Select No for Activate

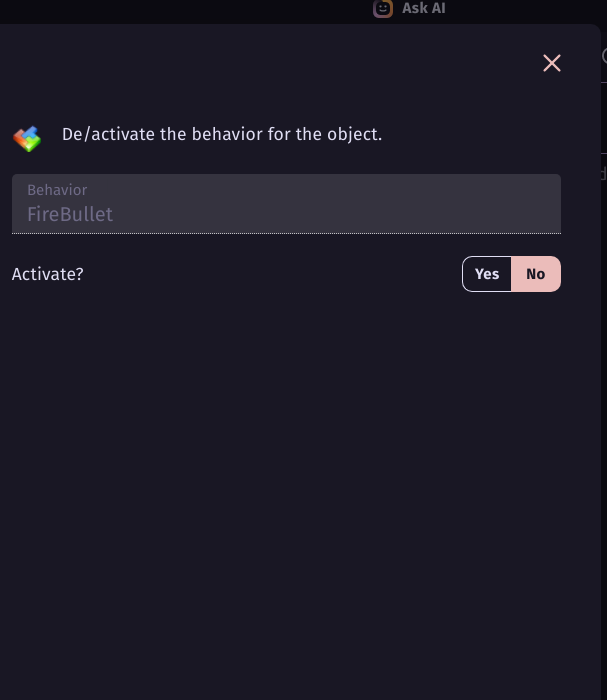[536, 274]
